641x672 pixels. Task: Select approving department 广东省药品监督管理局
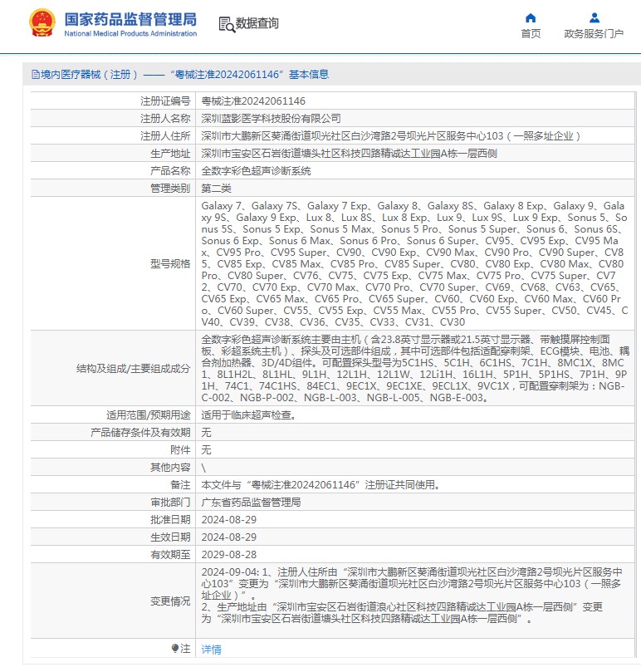pyautogui.click(x=251, y=503)
